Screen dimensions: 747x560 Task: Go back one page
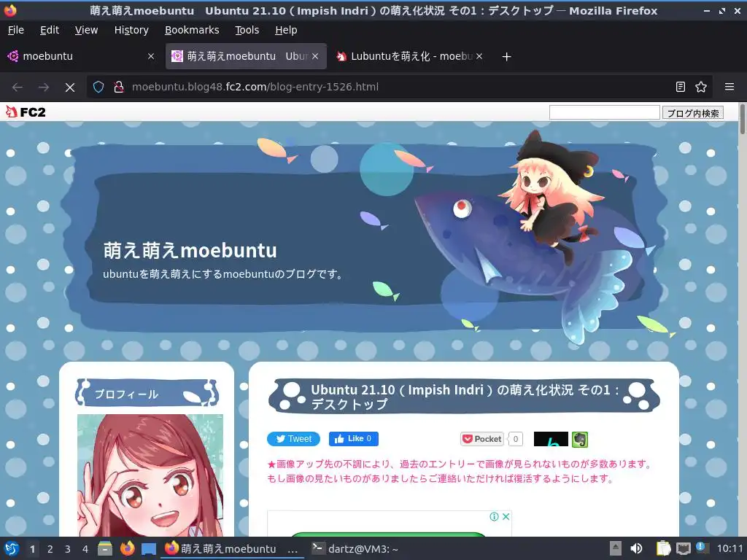(x=18, y=87)
